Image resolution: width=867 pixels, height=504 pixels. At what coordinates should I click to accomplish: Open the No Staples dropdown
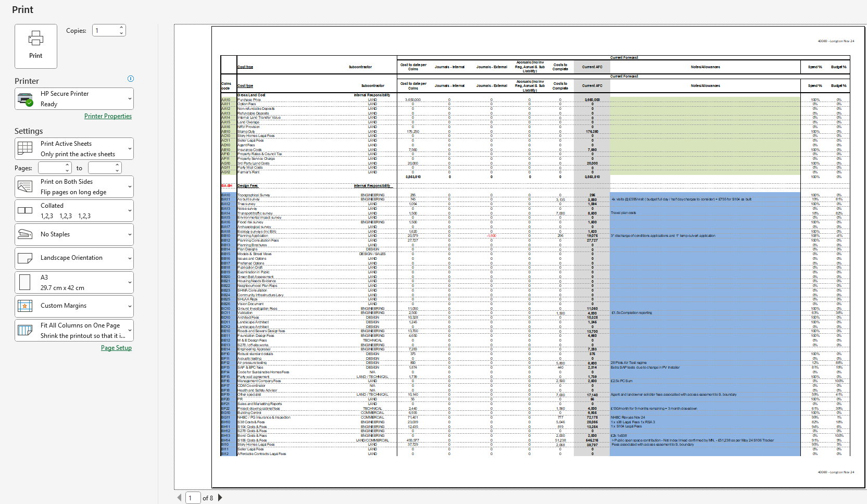pos(74,234)
